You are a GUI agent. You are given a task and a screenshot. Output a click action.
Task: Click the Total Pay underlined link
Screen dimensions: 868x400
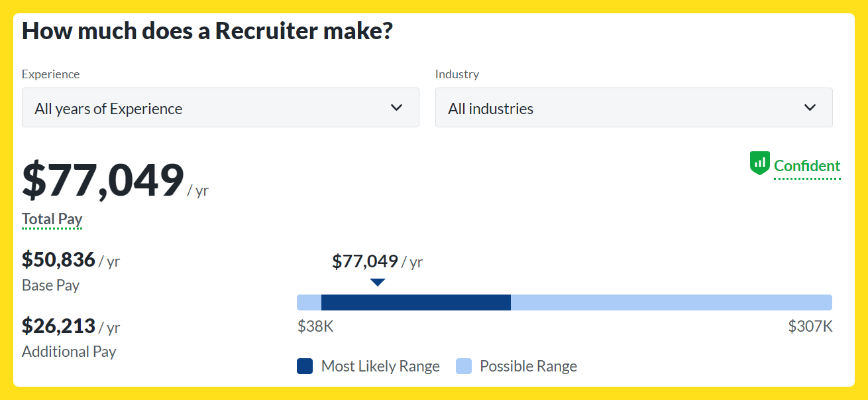[52, 219]
